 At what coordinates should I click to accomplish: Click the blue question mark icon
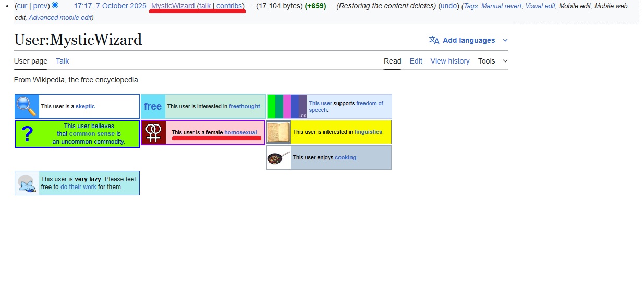coord(28,134)
